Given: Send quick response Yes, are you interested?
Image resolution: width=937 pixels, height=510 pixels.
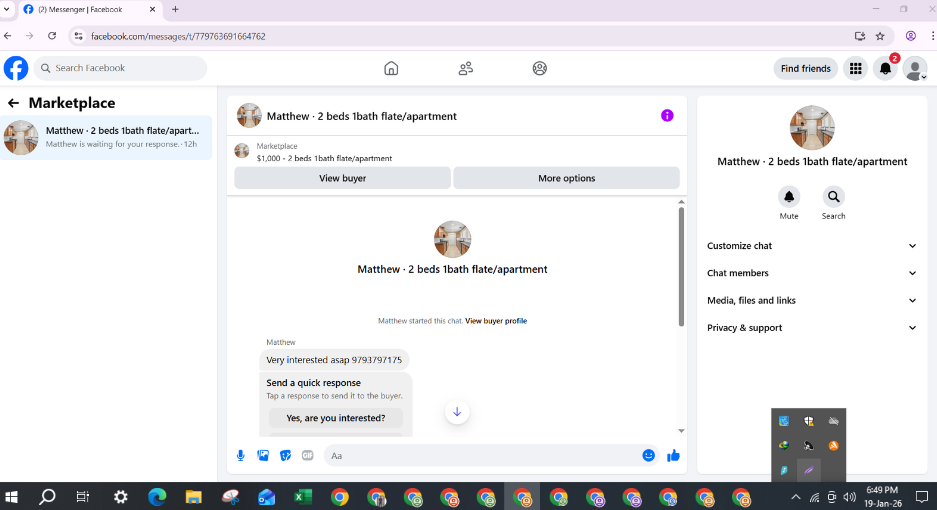Looking at the screenshot, I should [336, 418].
